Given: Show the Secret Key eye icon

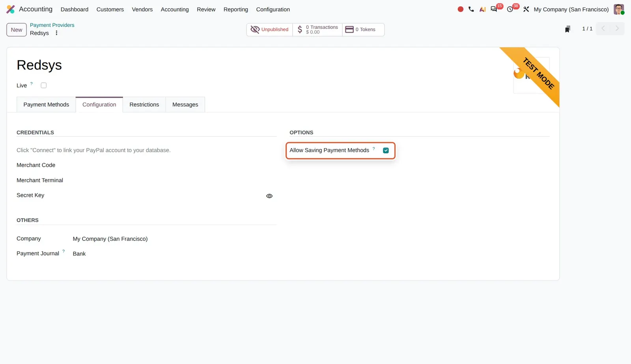Looking at the screenshot, I should 269,196.
